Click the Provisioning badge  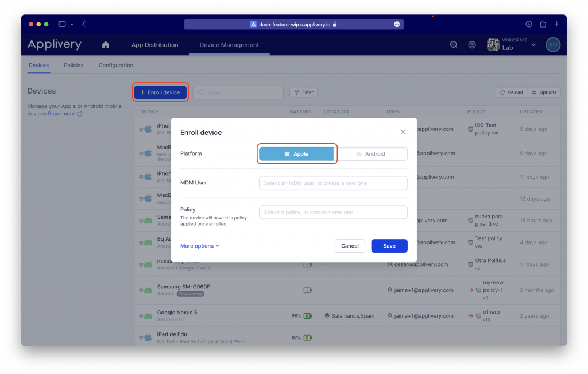(x=191, y=294)
